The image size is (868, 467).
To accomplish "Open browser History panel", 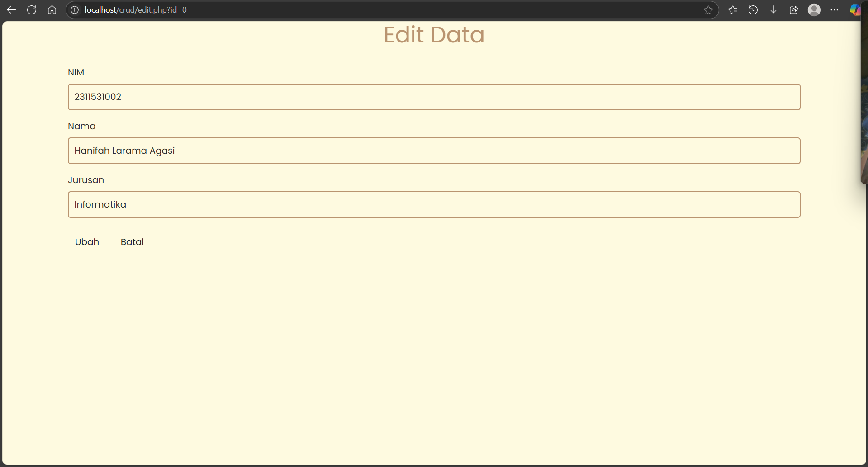I will (x=753, y=10).
